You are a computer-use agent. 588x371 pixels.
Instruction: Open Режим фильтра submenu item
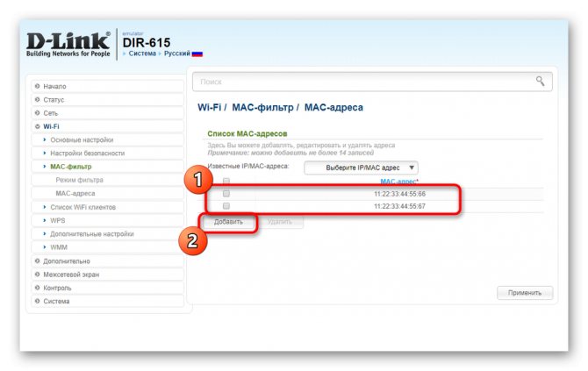point(108,181)
